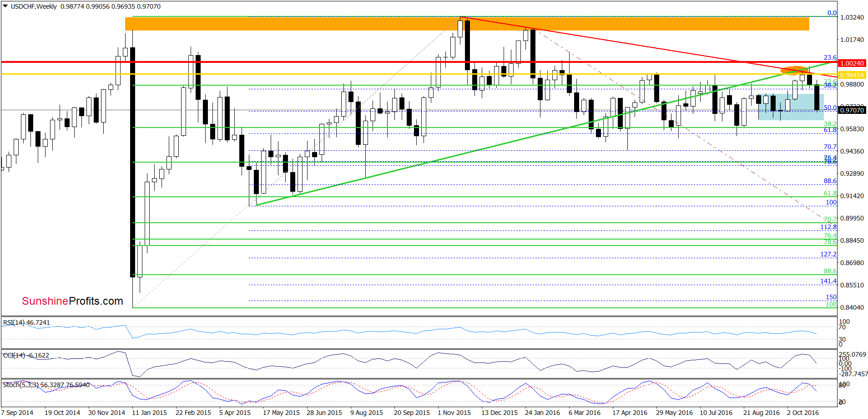Image resolution: width=868 pixels, height=419 pixels.
Task: Click the 255.0769 CCI scale value
Action: click(853, 354)
